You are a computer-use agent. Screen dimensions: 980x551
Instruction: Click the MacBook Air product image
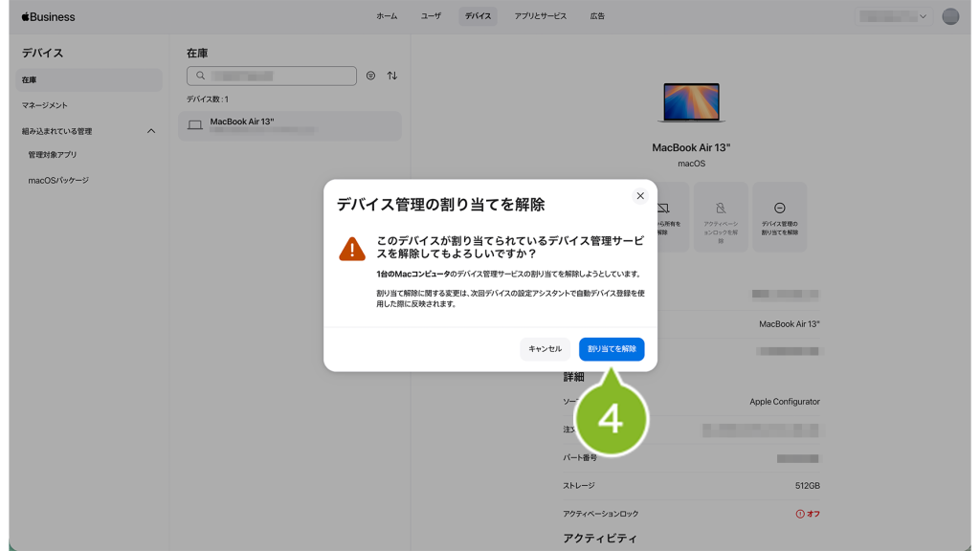pos(691,102)
